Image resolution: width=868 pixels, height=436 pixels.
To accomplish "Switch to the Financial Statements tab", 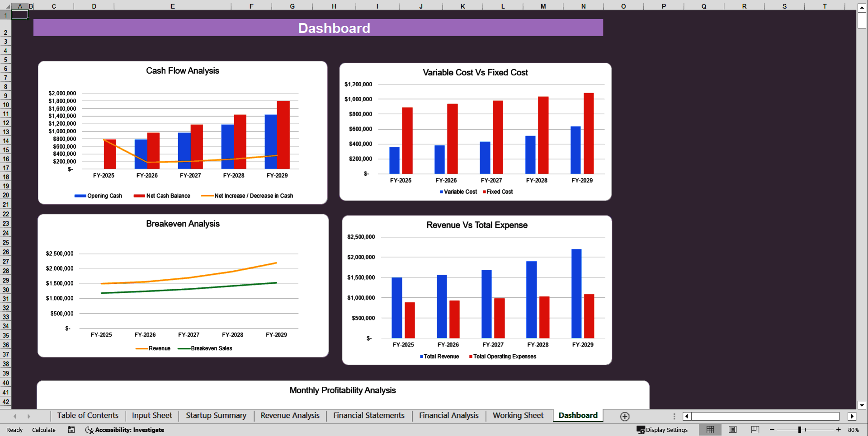I will click(x=368, y=416).
